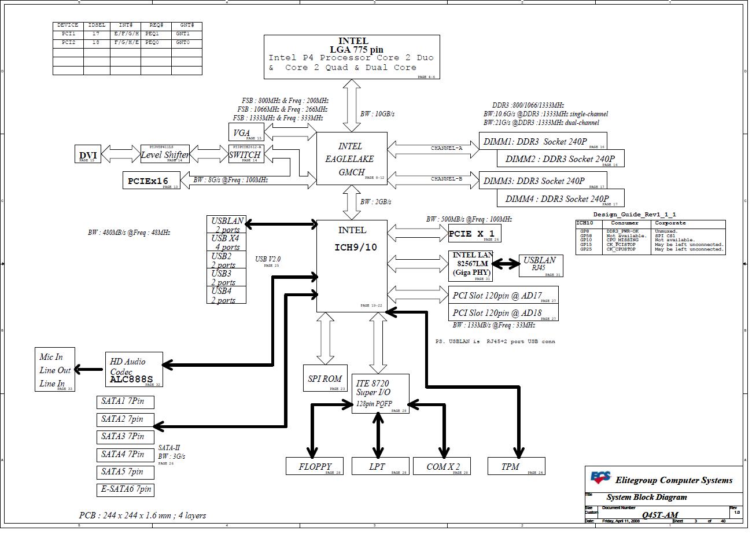Viewport: 756px width, 534px height.
Task: Click DIMM4 : DDR3 Socket 240P
Action: tap(560, 198)
